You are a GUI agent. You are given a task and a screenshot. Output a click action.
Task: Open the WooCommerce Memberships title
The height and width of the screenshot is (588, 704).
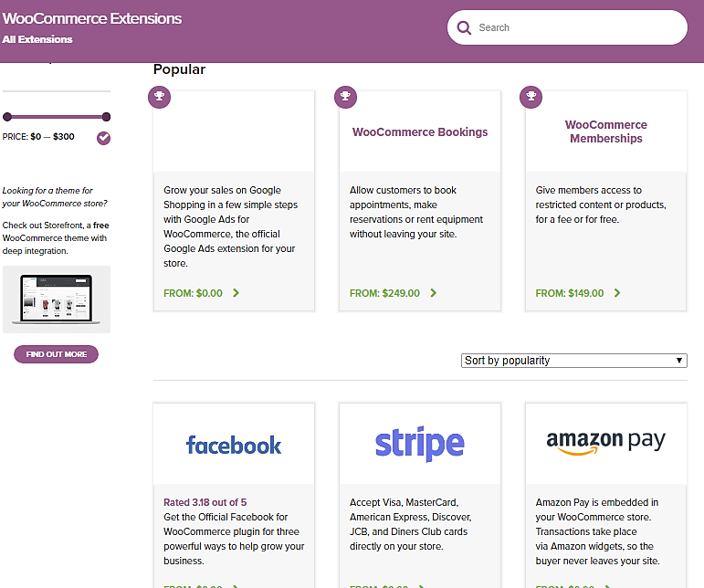(x=606, y=131)
